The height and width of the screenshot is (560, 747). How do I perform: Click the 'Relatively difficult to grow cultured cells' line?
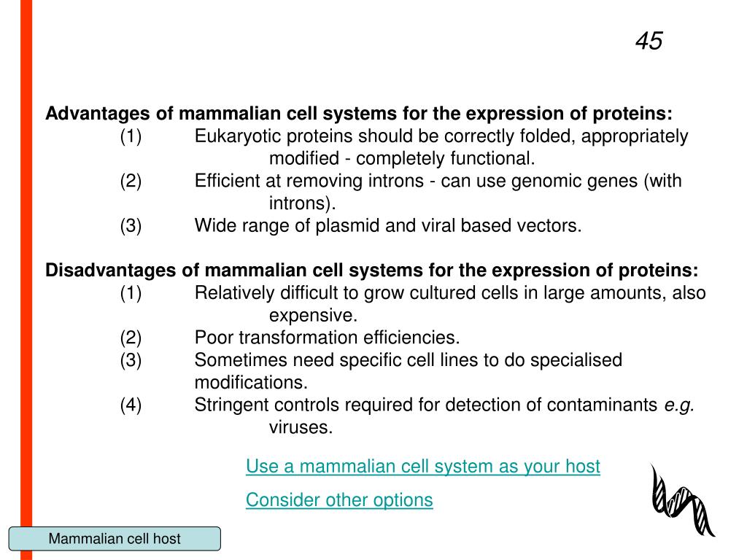tap(449, 293)
